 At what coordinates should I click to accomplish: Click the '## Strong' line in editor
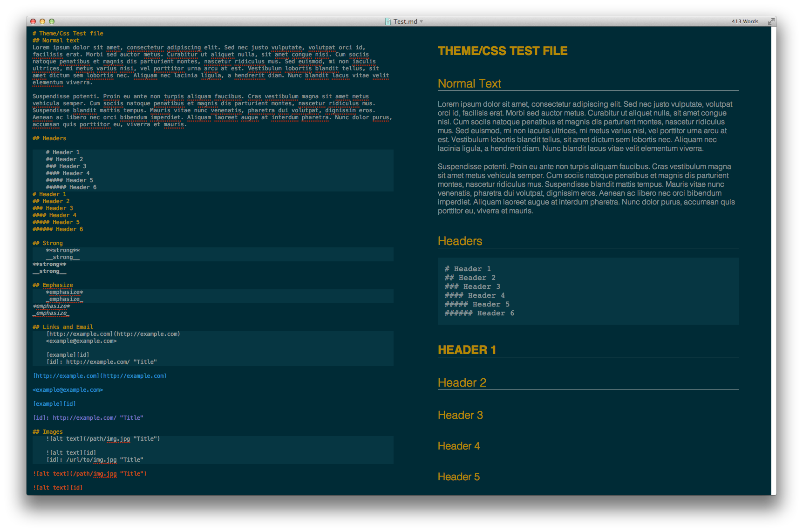point(48,243)
